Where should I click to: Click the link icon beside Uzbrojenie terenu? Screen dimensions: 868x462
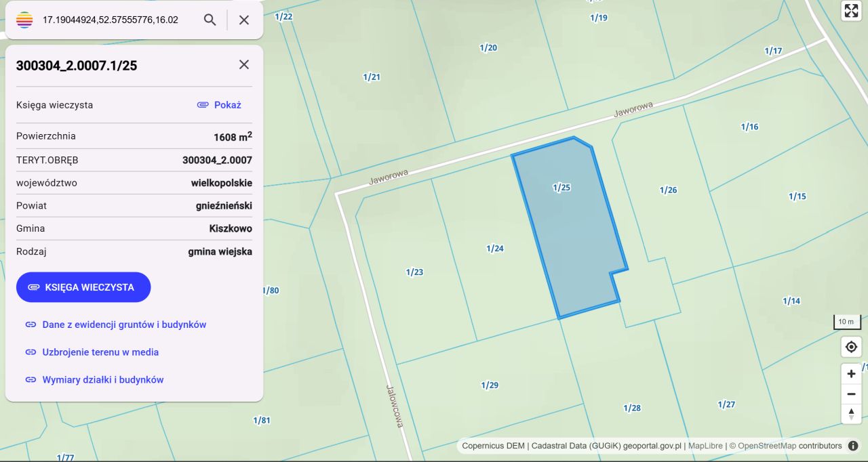31,352
